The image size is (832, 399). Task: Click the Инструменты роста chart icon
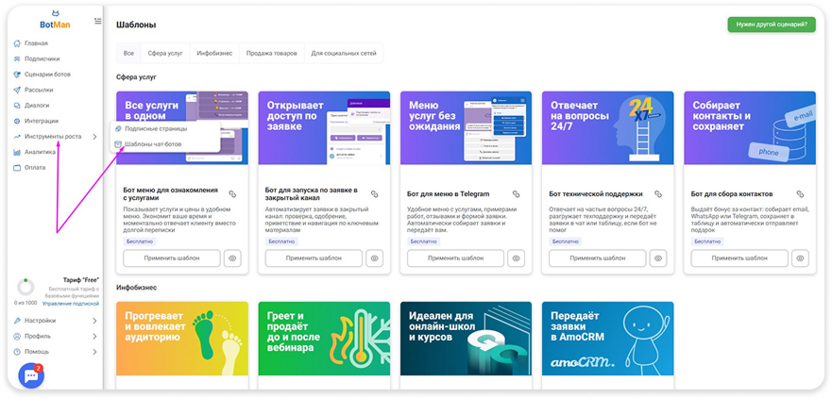[x=17, y=136]
